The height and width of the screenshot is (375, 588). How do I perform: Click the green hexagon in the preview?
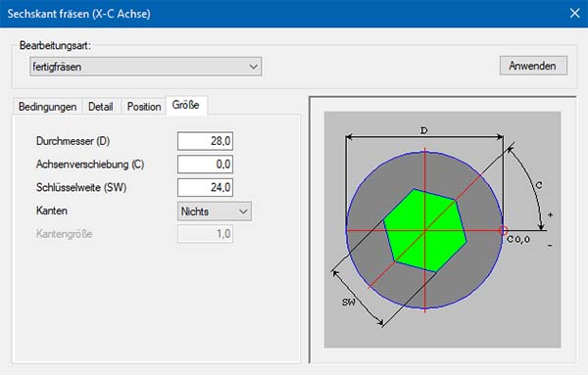click(x=424, y=230)
